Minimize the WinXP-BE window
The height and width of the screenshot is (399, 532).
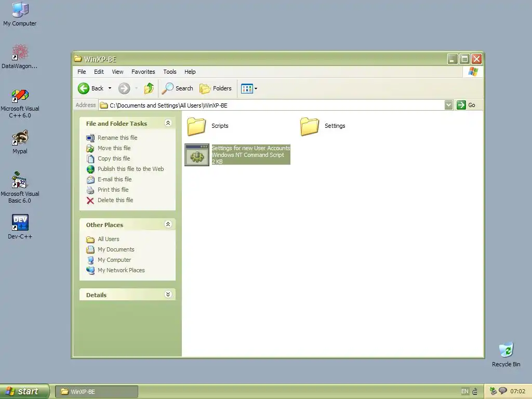click(x=453, y=59)
